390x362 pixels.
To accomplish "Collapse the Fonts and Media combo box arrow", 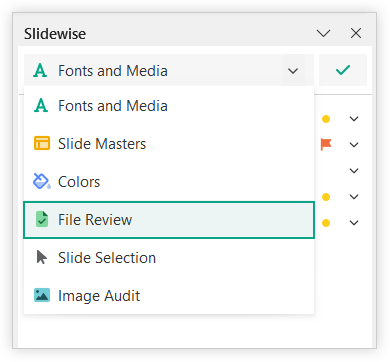I will click(x=293, y=71).
